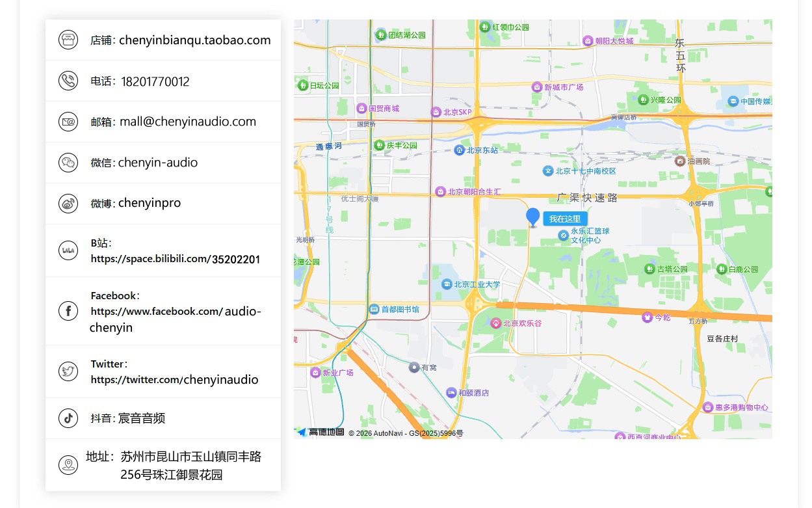Click the Bilibili icon
Image resolution: width=812 pixels, height=508 pixels.
pyautogui.click(x=68, y=250)
